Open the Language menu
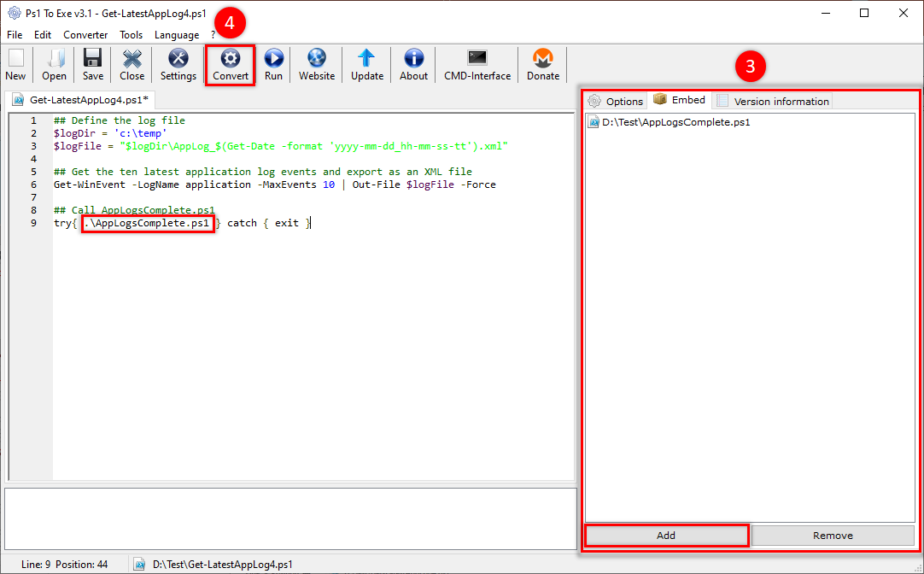The image size is (924, 574). click(177, 35)
